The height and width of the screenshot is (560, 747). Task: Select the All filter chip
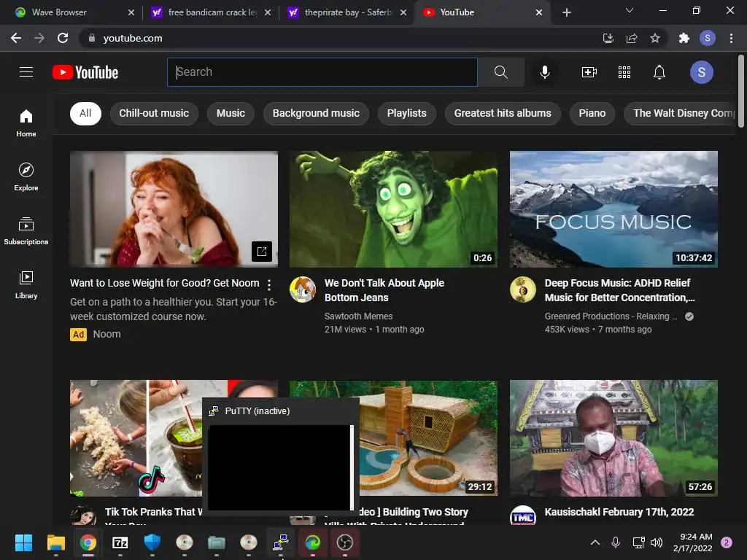(85, 113)
